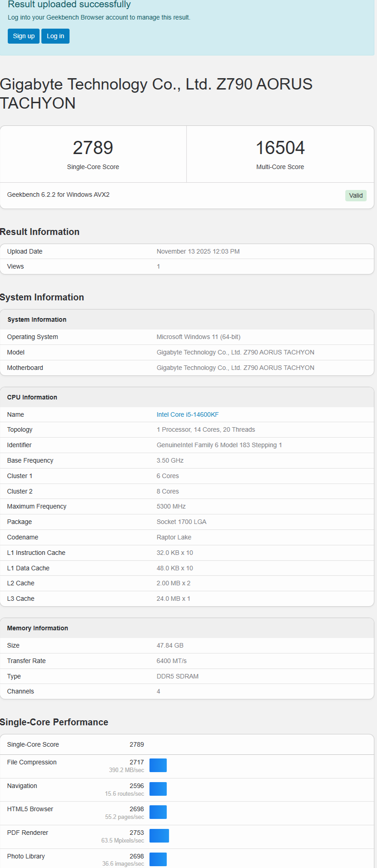This screenshot has height=868, width=377.
Task: Click the HTML5 Browser score bar
Action: 158,812
